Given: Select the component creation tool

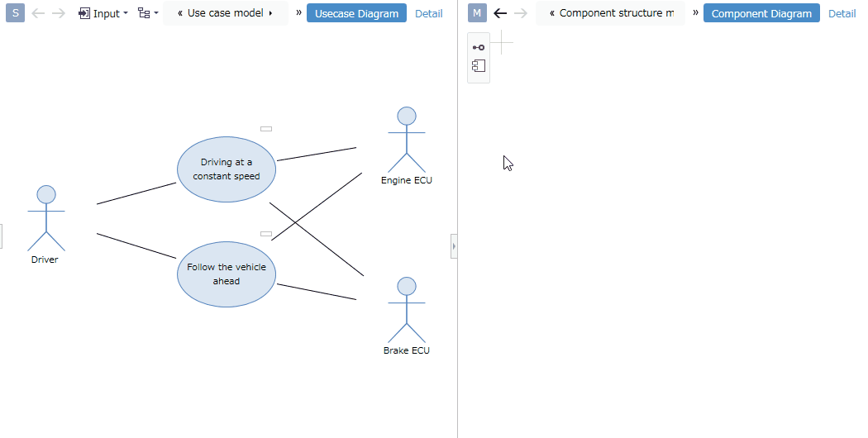Looking at the screenshot, I should coord(479,66).
